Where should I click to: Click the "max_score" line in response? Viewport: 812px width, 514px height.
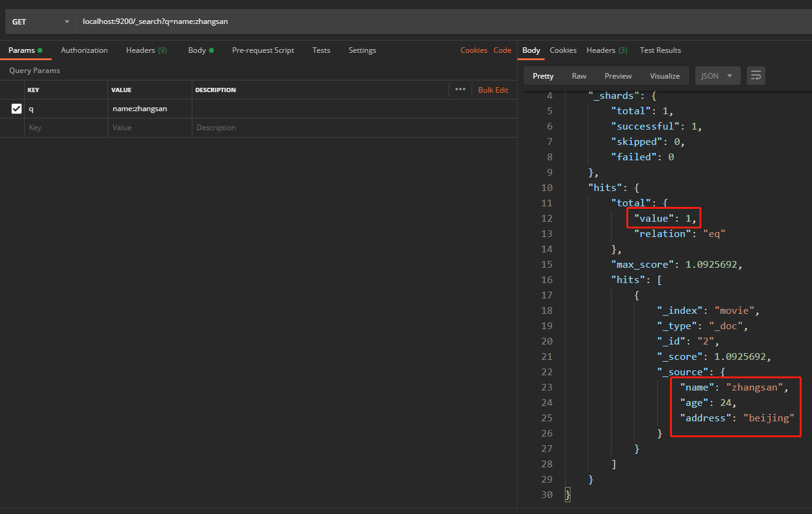tap(677, 265)
